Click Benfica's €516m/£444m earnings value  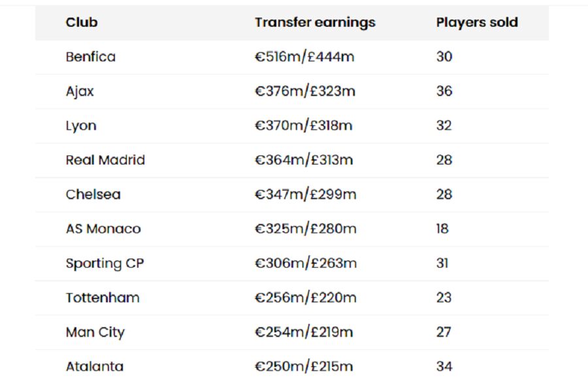(304, 57)
